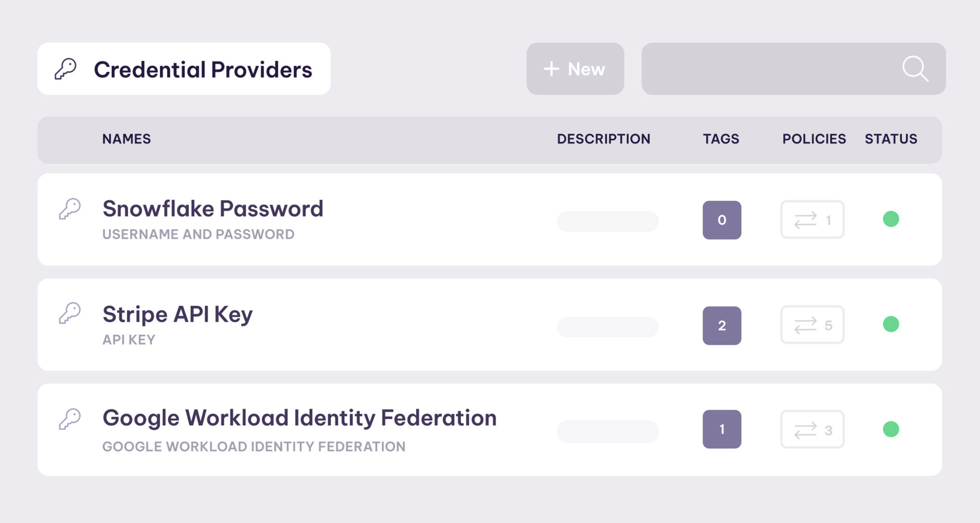
Task: Sort by the Status column header
Action: point(891,139)
